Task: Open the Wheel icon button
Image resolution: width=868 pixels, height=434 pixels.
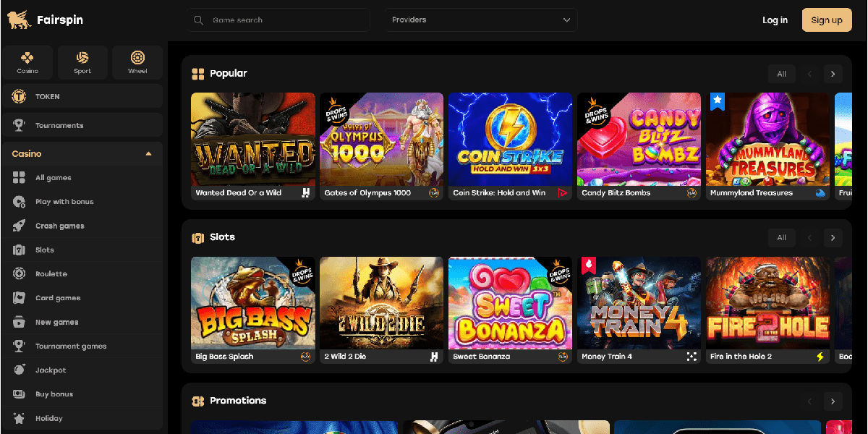Action: 137,58
